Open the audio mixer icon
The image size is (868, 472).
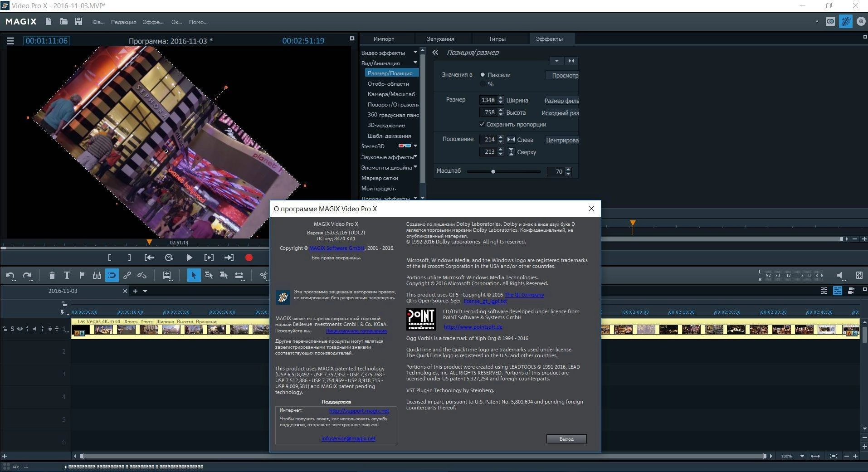click(859, 275)
